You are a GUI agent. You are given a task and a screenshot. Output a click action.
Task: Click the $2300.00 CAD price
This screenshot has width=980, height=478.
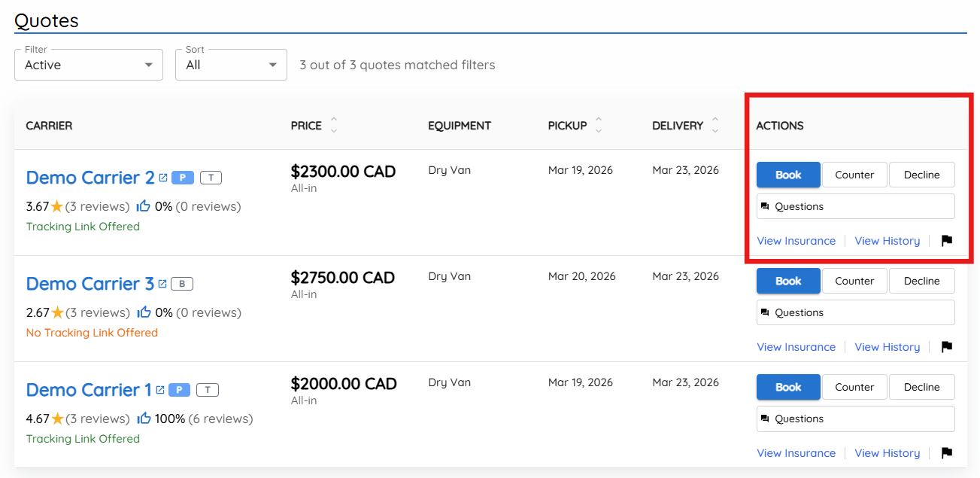click(x=343, y=172)
